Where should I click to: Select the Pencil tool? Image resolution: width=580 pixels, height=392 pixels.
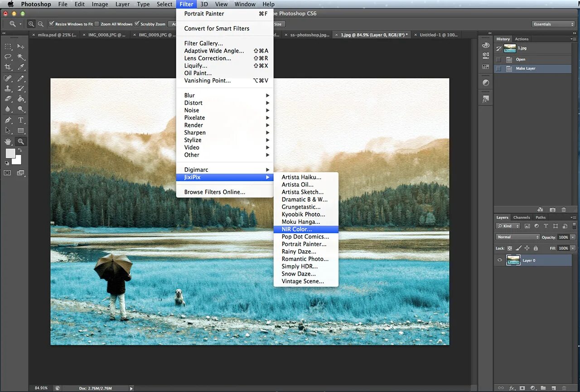tap(21, 78)
